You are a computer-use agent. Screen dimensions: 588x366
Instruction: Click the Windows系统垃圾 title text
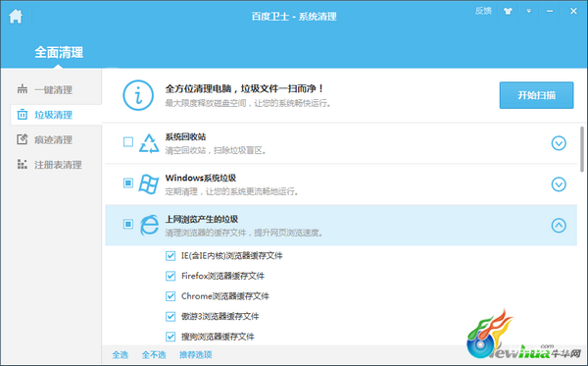pos(201,178)
